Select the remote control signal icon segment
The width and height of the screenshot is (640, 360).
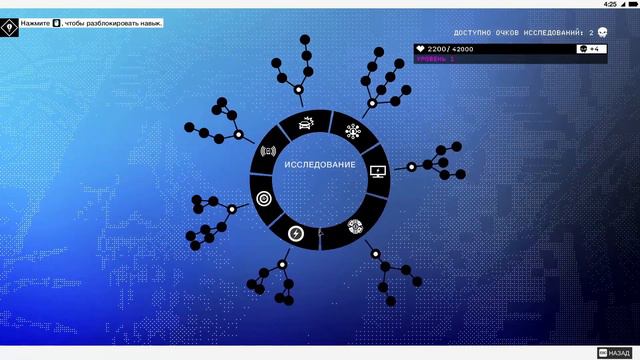click(x=268, y=151)
